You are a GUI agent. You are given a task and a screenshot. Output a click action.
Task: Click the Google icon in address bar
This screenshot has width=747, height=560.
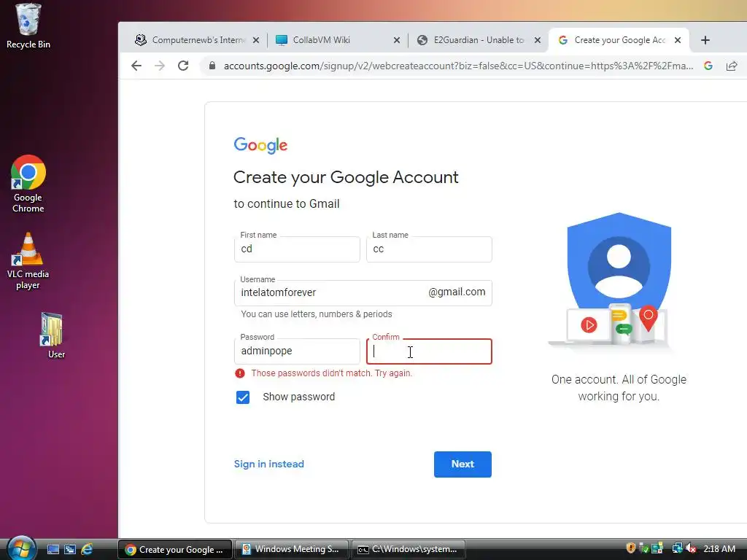coord(708,66)
